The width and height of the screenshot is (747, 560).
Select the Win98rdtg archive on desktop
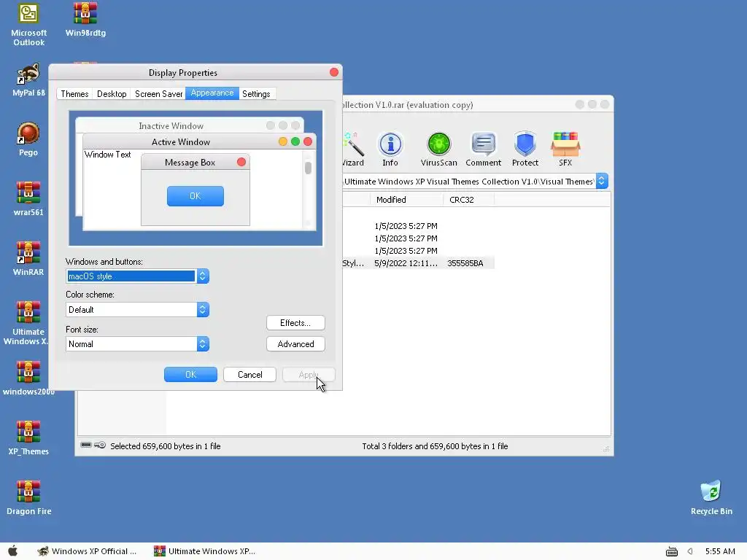click(85, 20)
